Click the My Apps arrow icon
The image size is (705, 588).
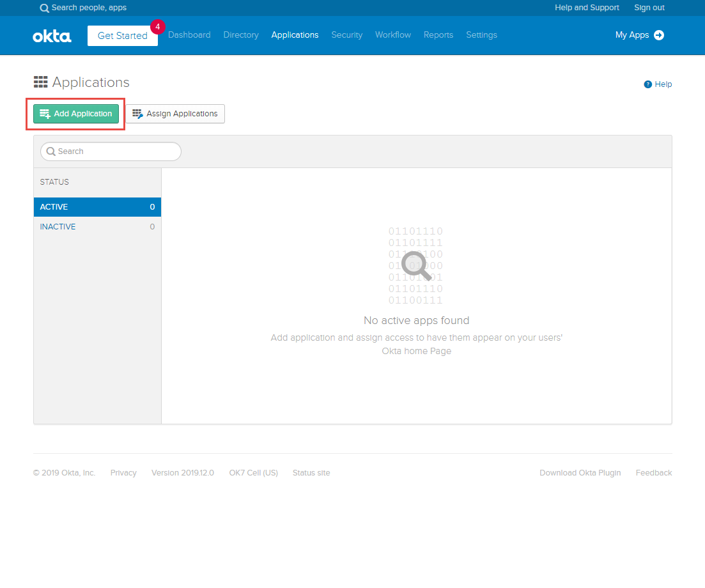pyautogui.click(x=658, y=35)
